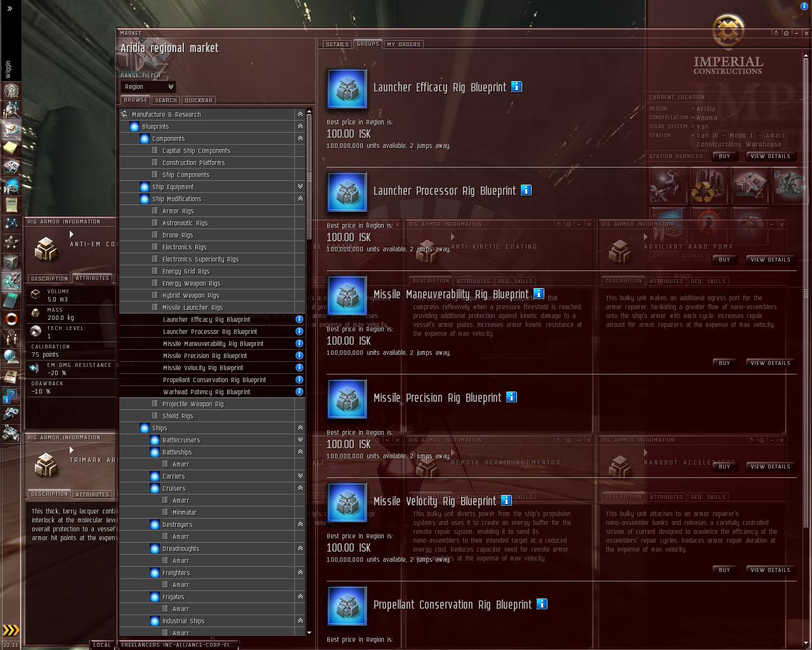Viewport: 812px width, 650px height.
Task: Show info for Missile Precision Rig Blueprint heading
Action: pos(511,397)
